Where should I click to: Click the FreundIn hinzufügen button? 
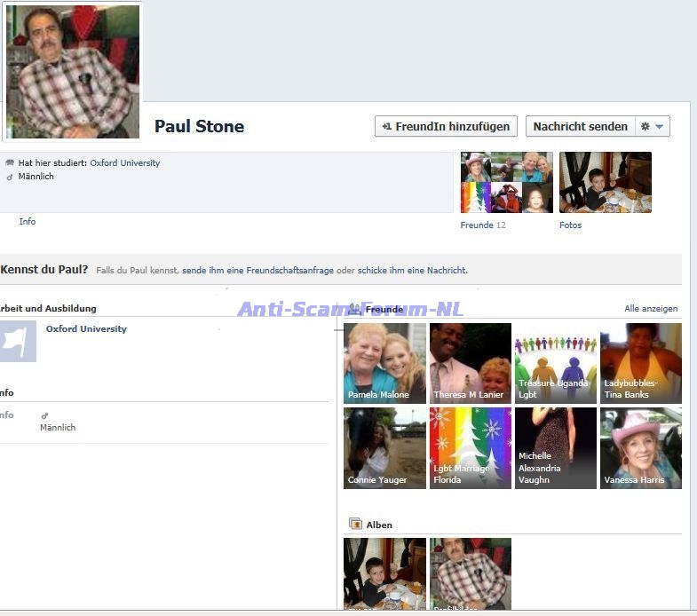pos(446,127)
